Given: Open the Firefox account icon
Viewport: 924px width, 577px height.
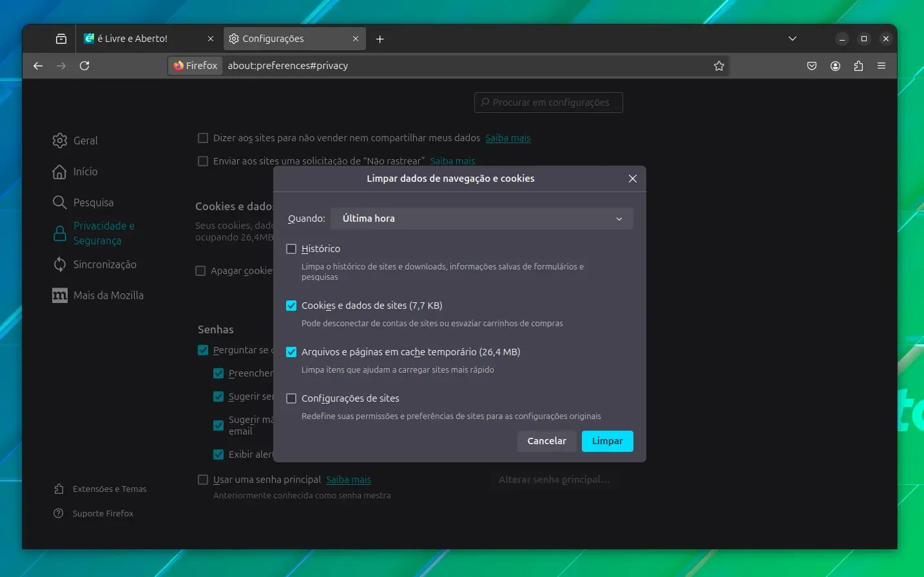Looking at the screenshot, I should point(835,66).
